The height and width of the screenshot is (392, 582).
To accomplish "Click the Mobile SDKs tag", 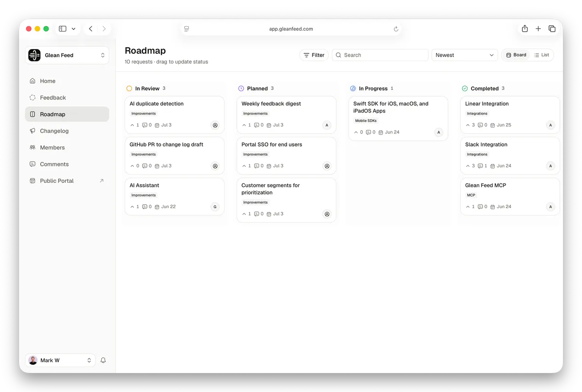I will (x=366, y=121).
